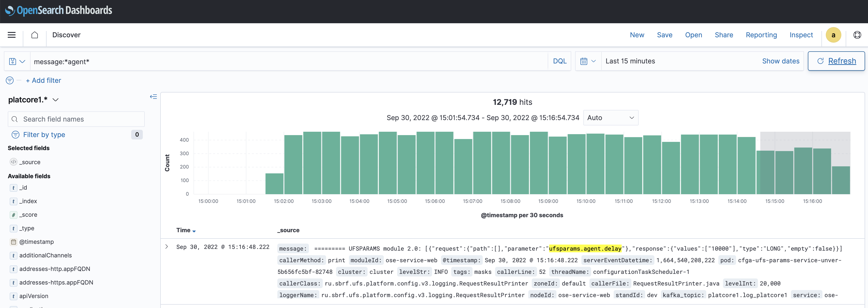Click Share in the top menu

pos(724,35)
